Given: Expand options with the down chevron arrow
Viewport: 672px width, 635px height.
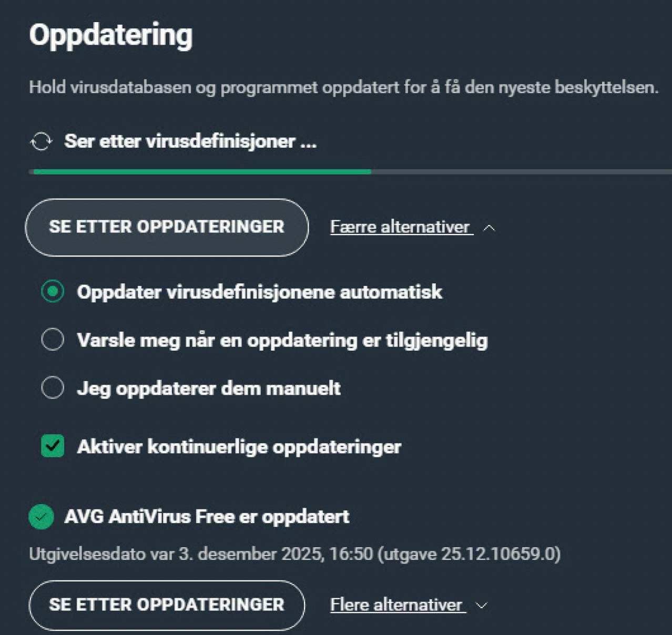Looking at the screenshot, I should (481, 606).
